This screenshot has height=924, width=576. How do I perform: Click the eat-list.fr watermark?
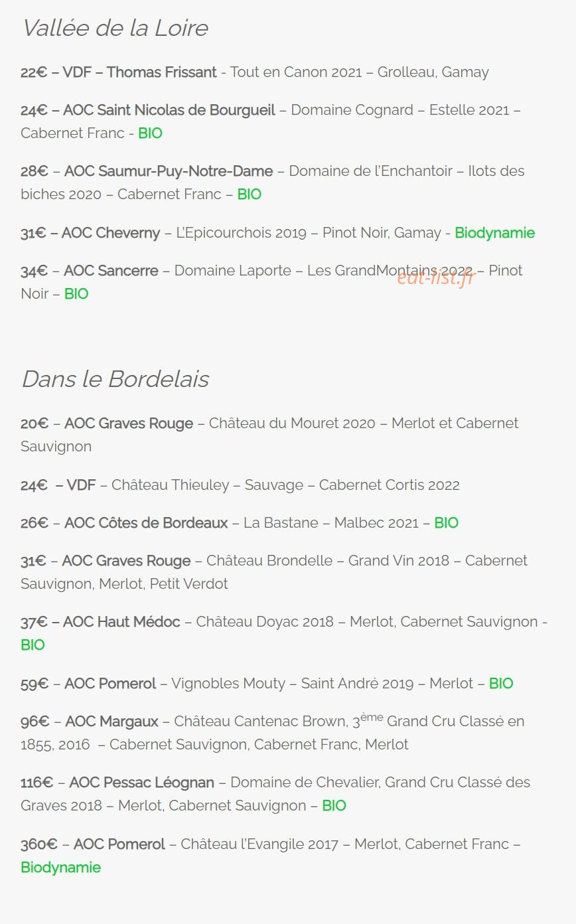(x=437, y=277)
